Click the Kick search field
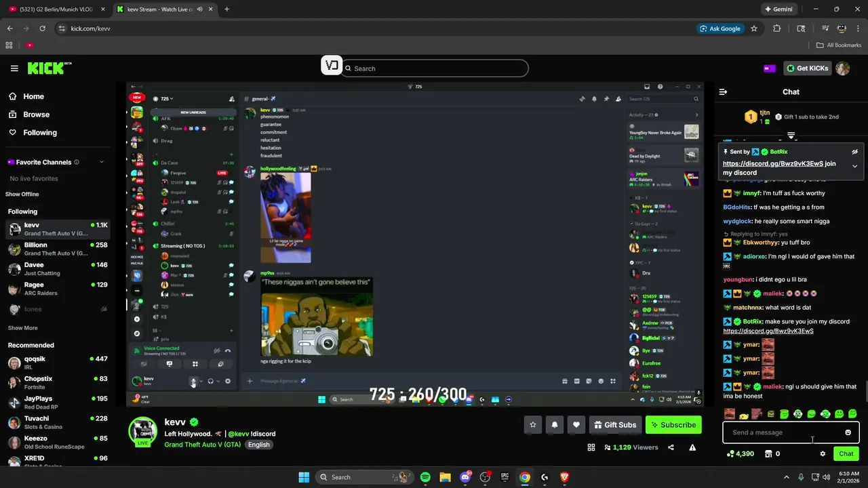 tap(434, 68)
